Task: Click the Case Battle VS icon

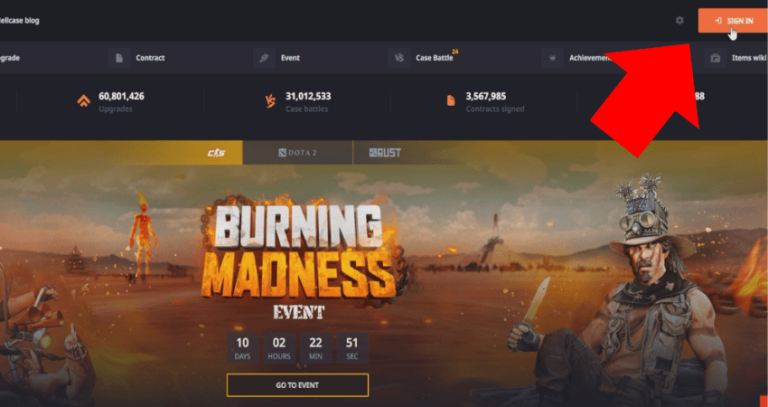Action: point(399,58)
